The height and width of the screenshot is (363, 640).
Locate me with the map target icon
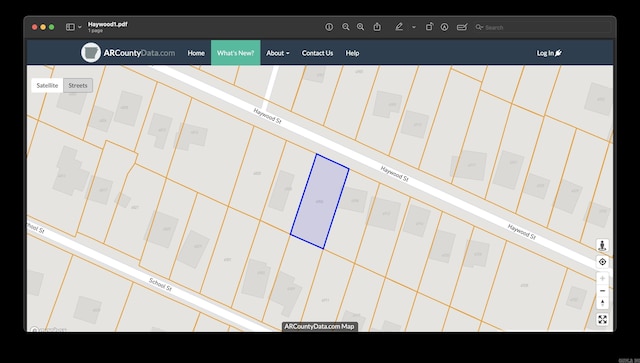point(602,262)
